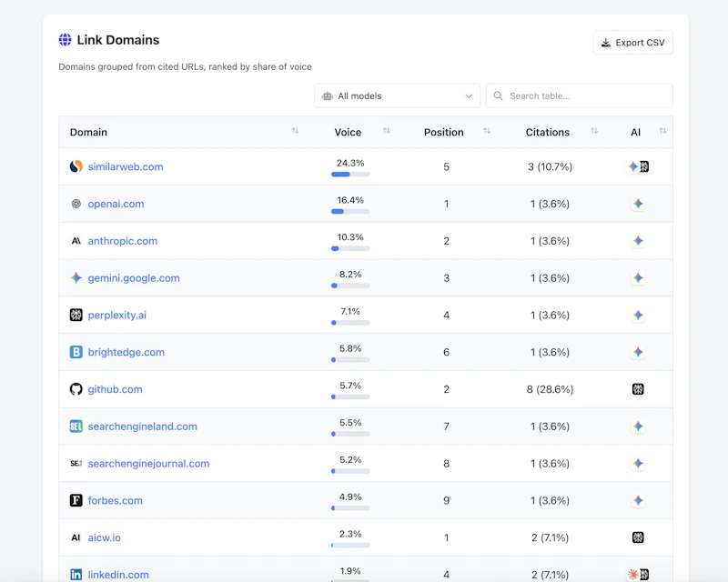This screenshot has width=728, height=582.
Task: Open the github.com link
Action: pos(116,389)
